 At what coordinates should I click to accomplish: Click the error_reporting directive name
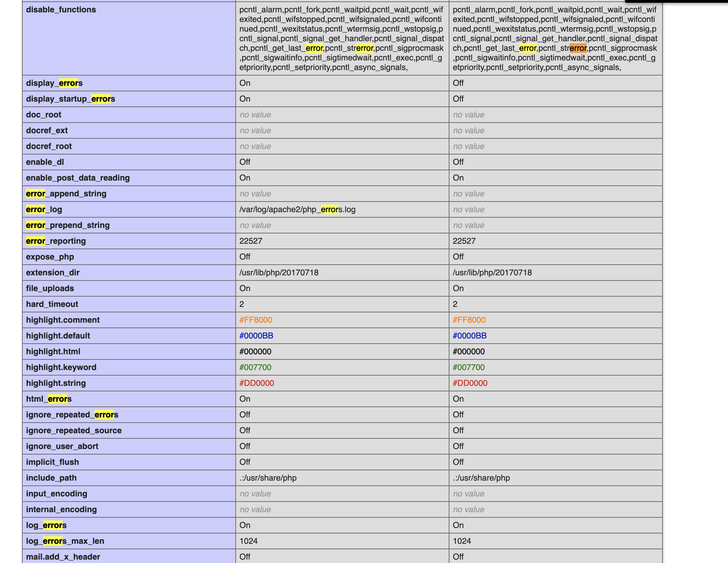pyautogui.click(x=56, y=241)
